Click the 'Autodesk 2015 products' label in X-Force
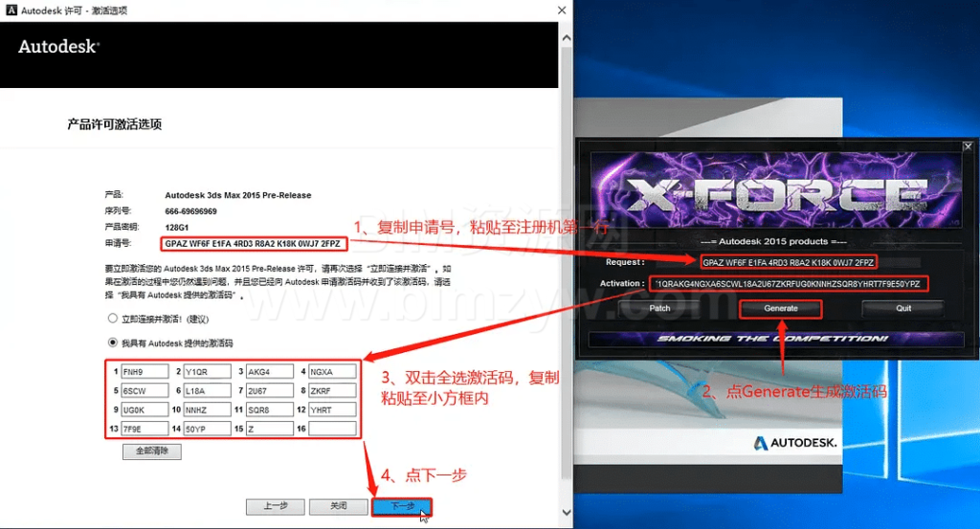The image size is (980, 529). [x=773, y=241]
